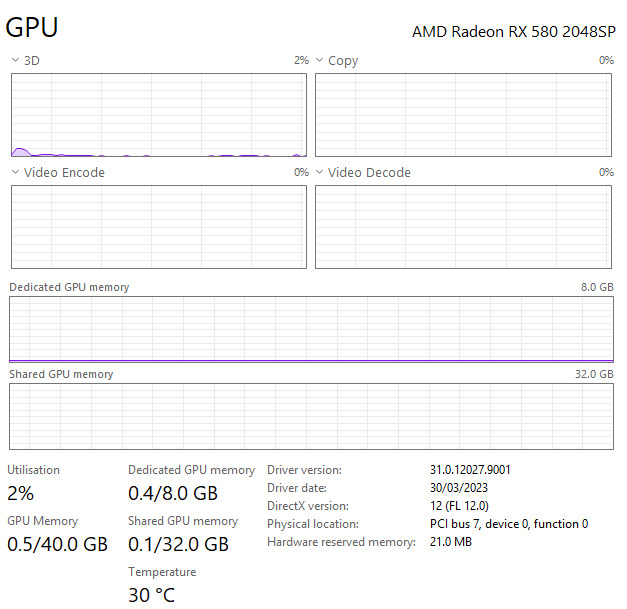Click the Dedicated GPU memory graph
Image resolution: width=627 pixels, height=609 pixels.
[310, 329]
